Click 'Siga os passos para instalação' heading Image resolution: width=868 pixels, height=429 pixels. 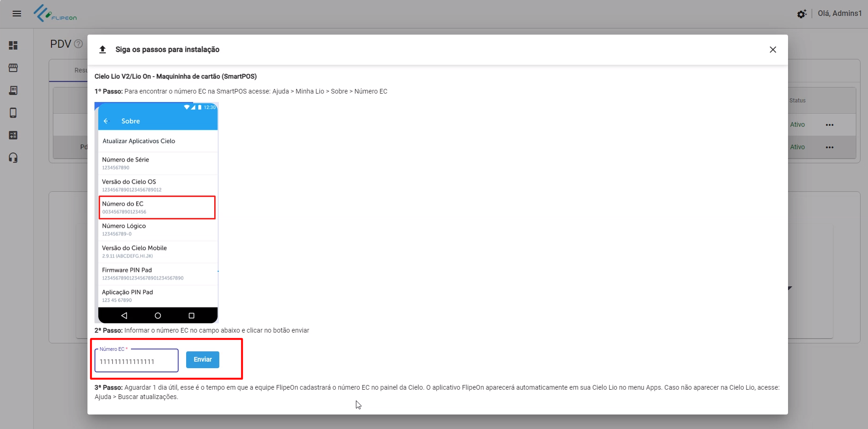(167, 50)
